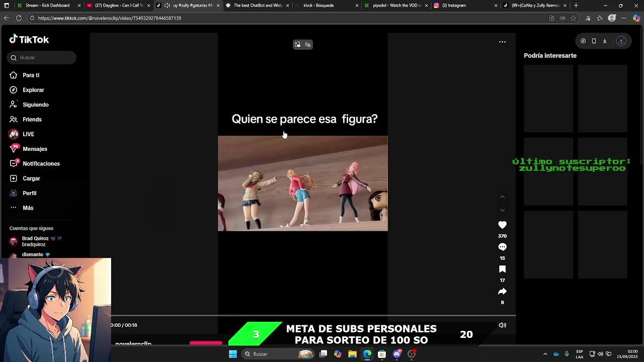Screen dimensions: 644x362
Task: Click the translate overlay icon on video
Action: click(307, 45)
